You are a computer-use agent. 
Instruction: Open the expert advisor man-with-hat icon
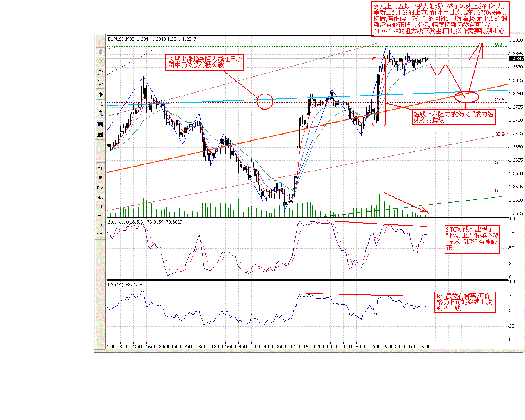(x=100, y=113)
